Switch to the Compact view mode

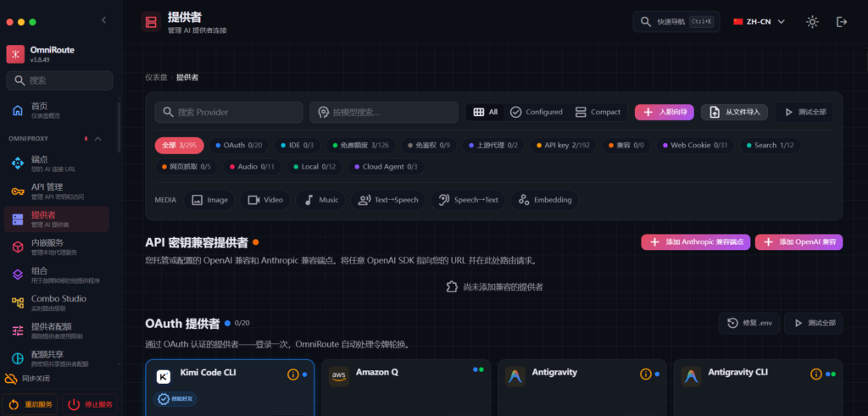pos(598,112)
